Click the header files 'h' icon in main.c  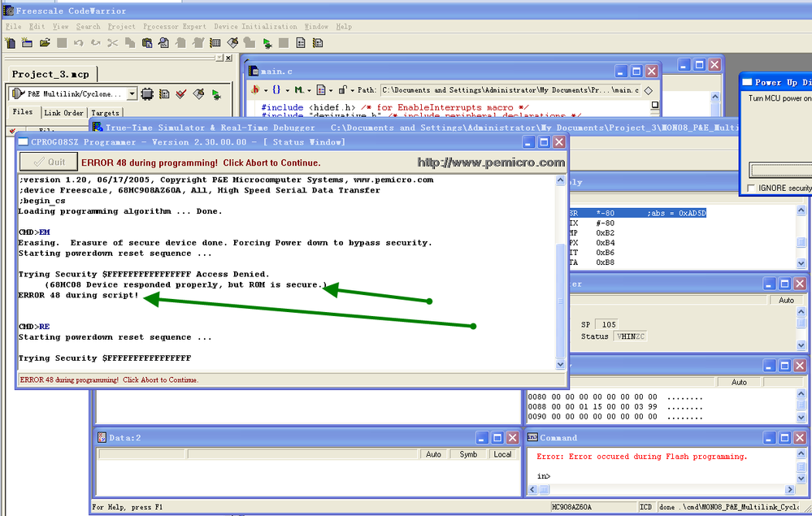(x=254, y=90)
